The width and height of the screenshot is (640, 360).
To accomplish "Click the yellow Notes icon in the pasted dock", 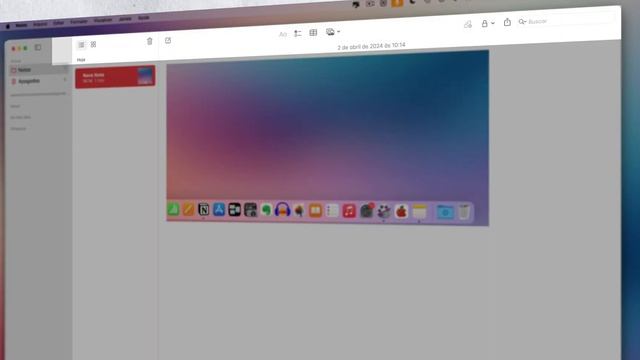I will click(x=419, y=211).
